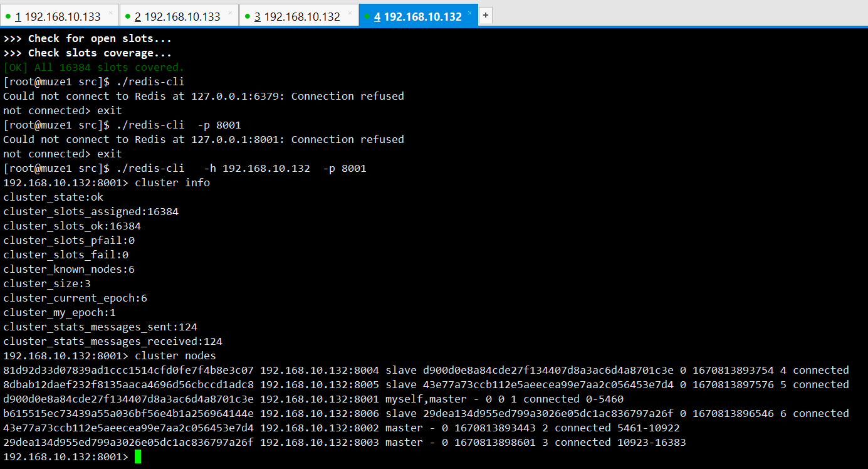Click the 'cluster_stats_messages_sent:124' line
Viewport: 868px width, 469px height.
100,327
